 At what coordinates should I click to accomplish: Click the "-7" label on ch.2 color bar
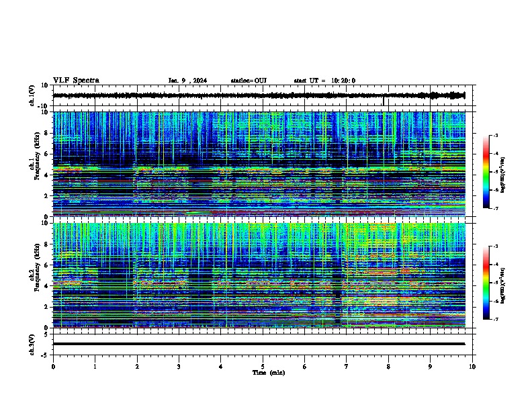point(496,319)
